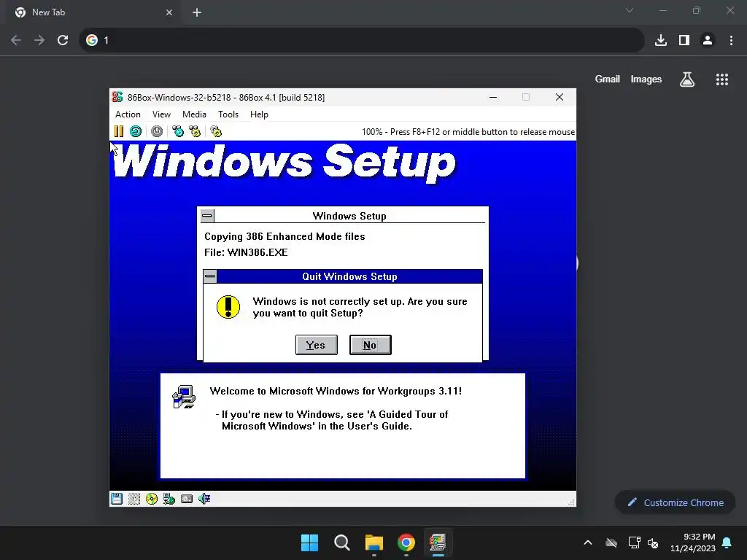747x560 pixels.
Task: Open 86Box settings gear icon
Action: click(216, 131)
